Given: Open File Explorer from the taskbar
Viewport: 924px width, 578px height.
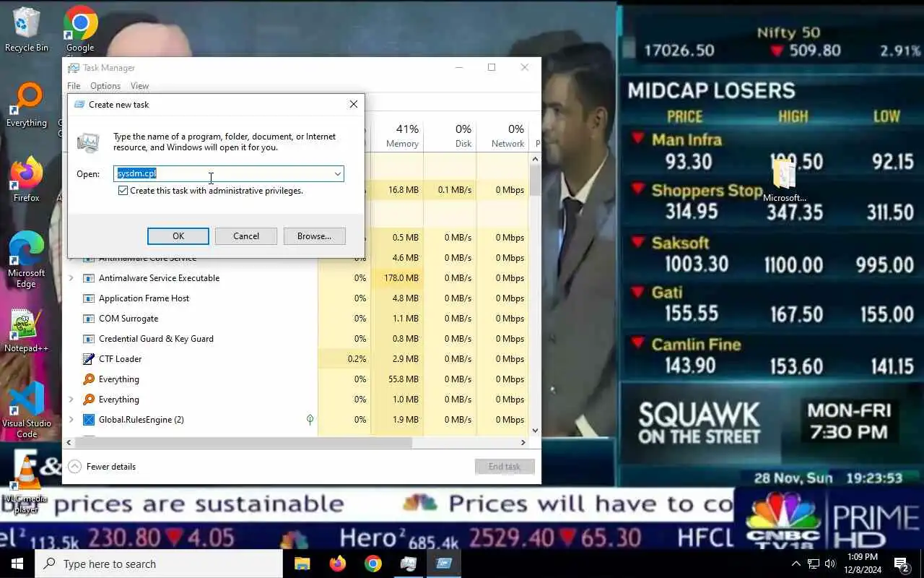Looking at the screenshot, I should pyautogui.click(x=302, y=564).
